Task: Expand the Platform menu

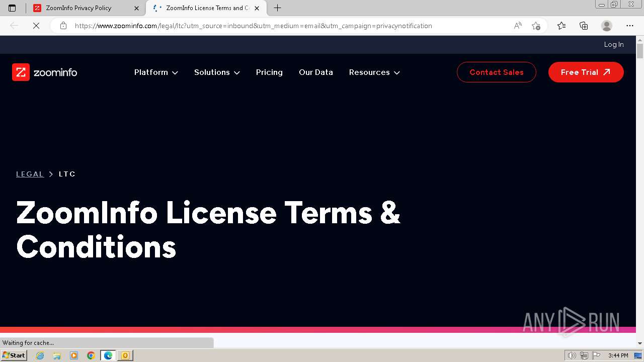Action: click(x=156, y=72)
